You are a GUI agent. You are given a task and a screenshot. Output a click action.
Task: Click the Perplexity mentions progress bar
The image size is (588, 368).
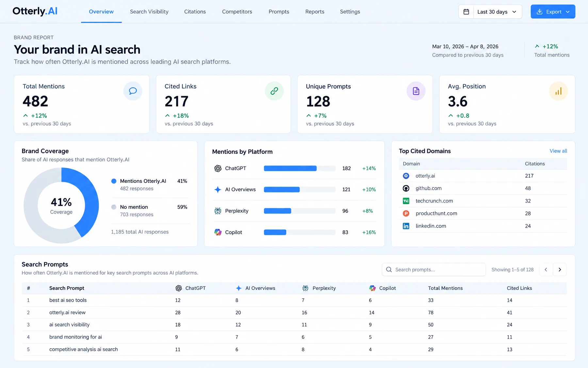(x=300, y=211)
